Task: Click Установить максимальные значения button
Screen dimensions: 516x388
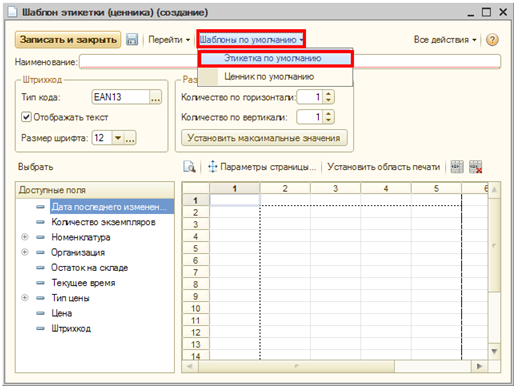Action: pos(264,138)
